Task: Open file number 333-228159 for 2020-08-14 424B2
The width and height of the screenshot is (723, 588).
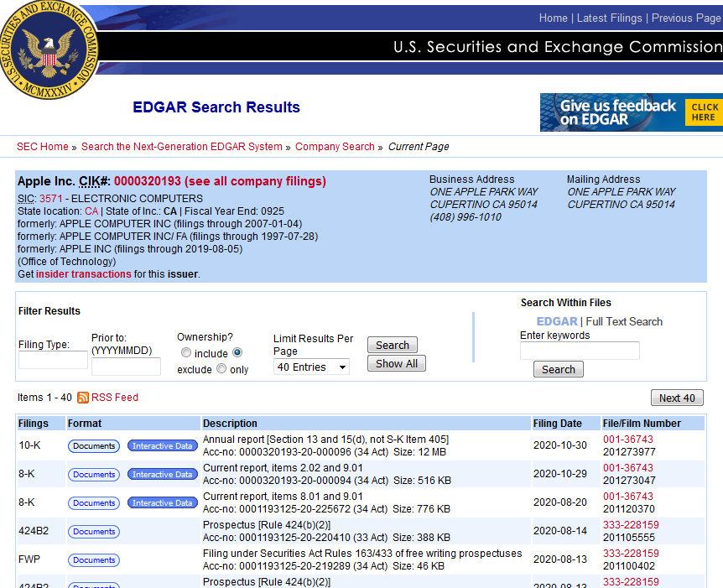Action: pos(631,525)
